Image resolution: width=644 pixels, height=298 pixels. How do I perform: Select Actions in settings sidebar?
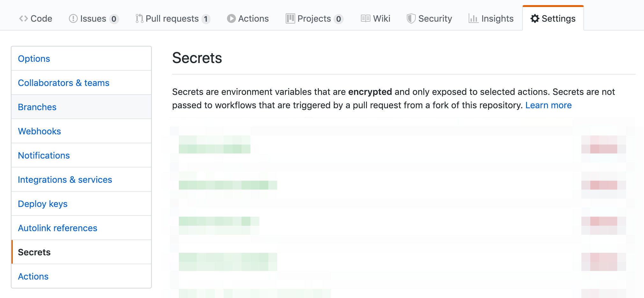coord(33,276)
